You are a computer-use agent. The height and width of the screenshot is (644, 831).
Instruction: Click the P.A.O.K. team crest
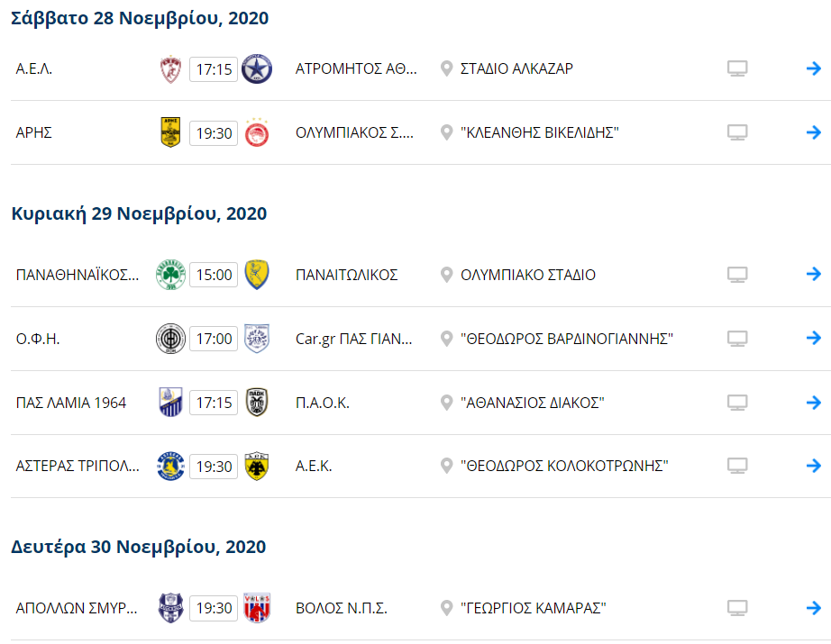(257, 403)
